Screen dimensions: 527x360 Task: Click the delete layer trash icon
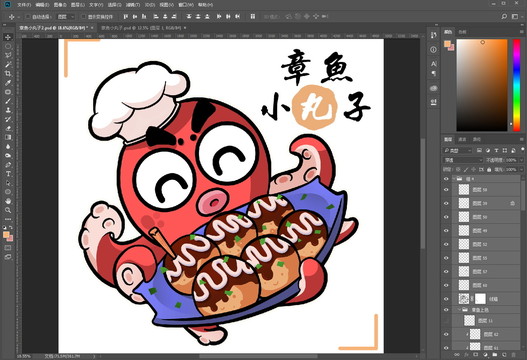pyautogui.click(x=513, y=355)
